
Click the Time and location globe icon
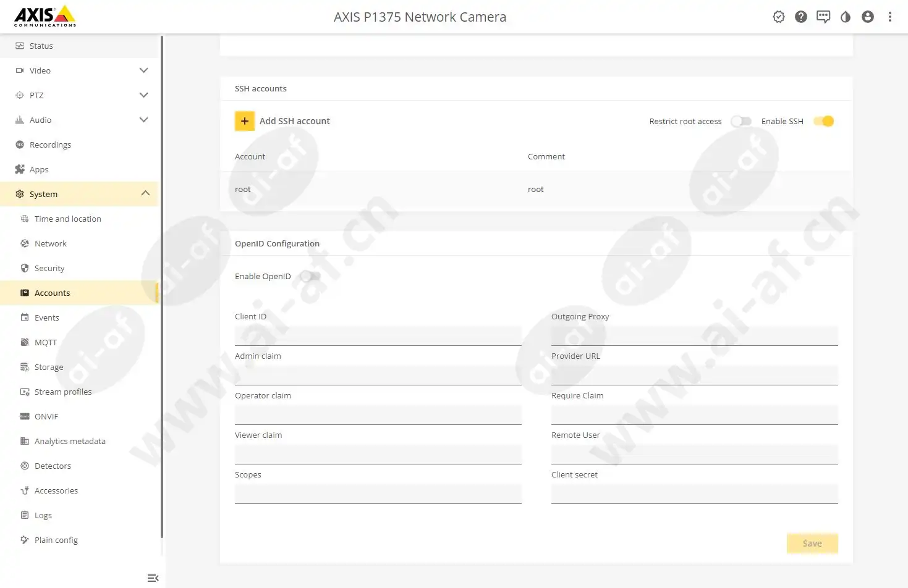[x=25, y=219]
